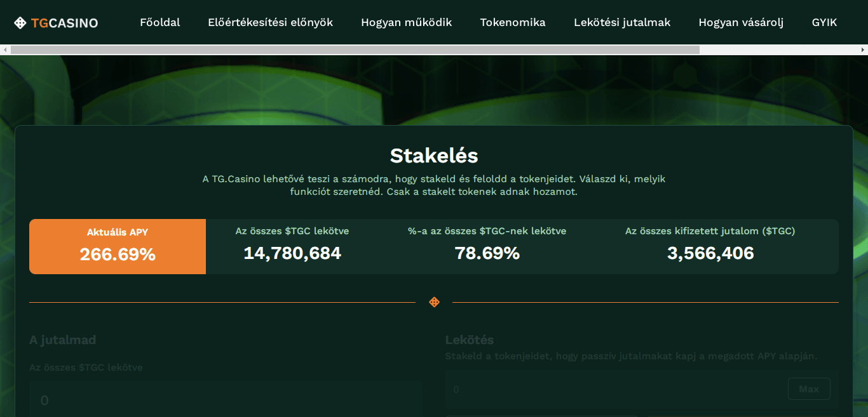Click the Stakelés heading

(434, 156)
